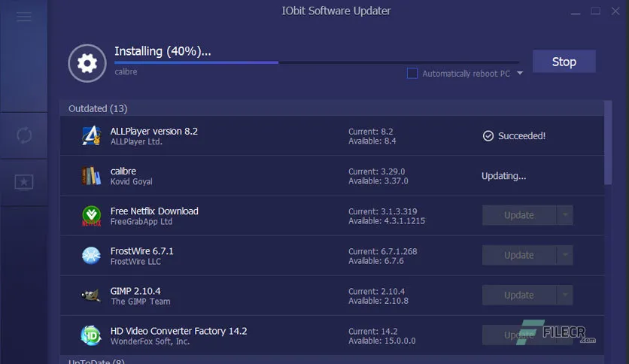Image resolution: width=629 pixels, height=364 pixels.
Task: Enable Automatically reboot PC checkbox
Action: point(412,74)
